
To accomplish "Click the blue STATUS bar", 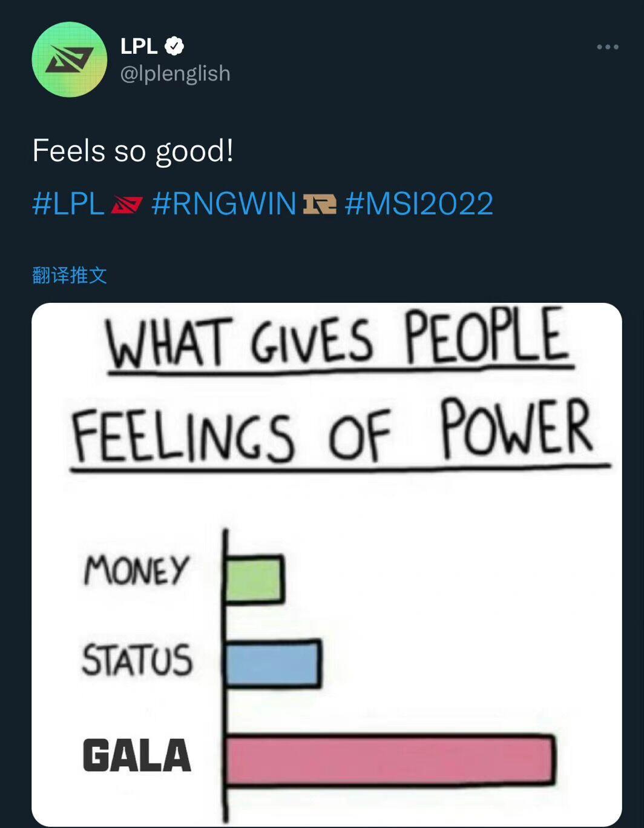I will click(x=272, y=664).
